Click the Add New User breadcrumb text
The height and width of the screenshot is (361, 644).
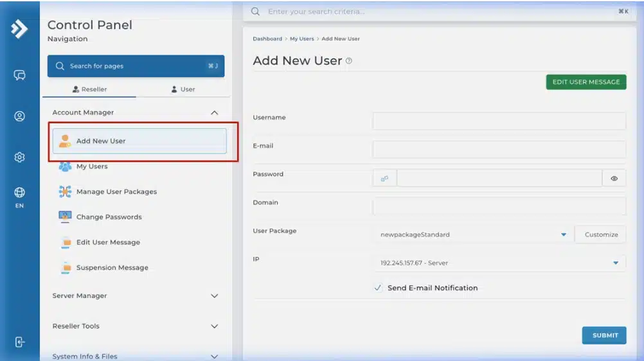coord(341,39)
